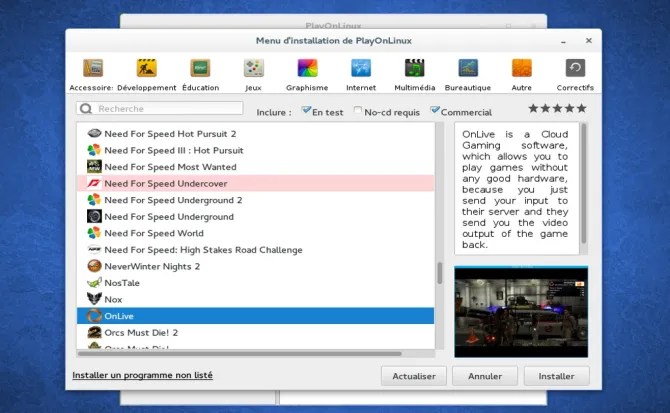670x413 pixels.
Task: Click the NosTale icon
Action: [x=94, y=283]
